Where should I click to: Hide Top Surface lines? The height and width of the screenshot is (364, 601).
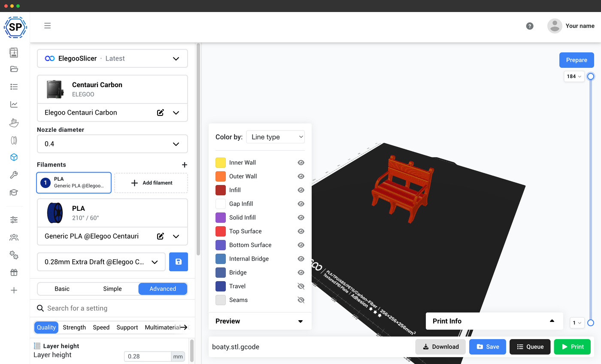(301, 231)
